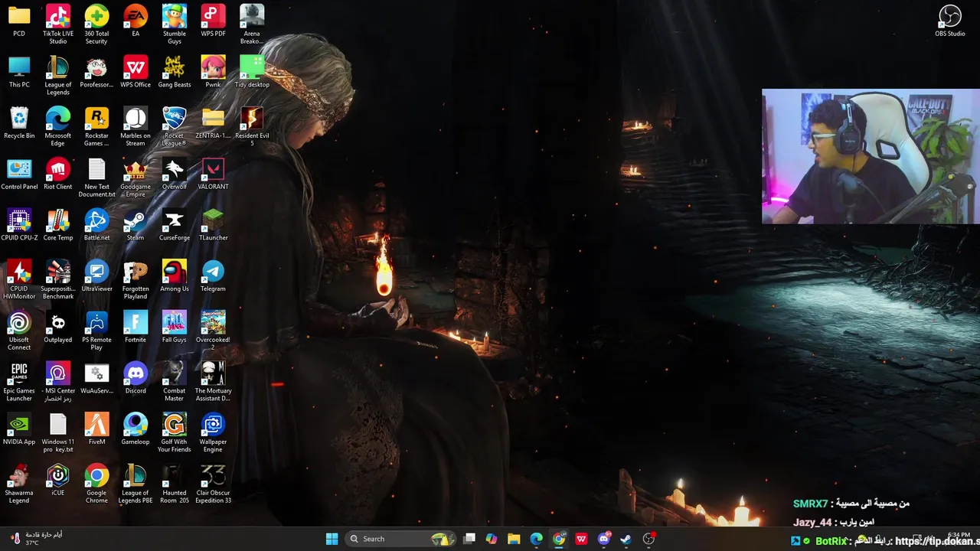This screenshot has height=551, width=980.
Task: Select Fortnite desktop shortcut
Action: click(136, 328)
